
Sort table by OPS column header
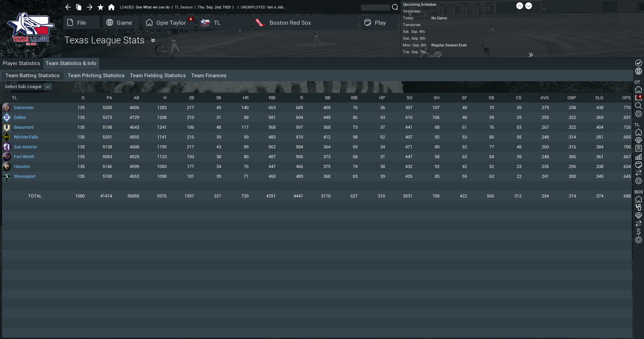[x=626, y=98]
